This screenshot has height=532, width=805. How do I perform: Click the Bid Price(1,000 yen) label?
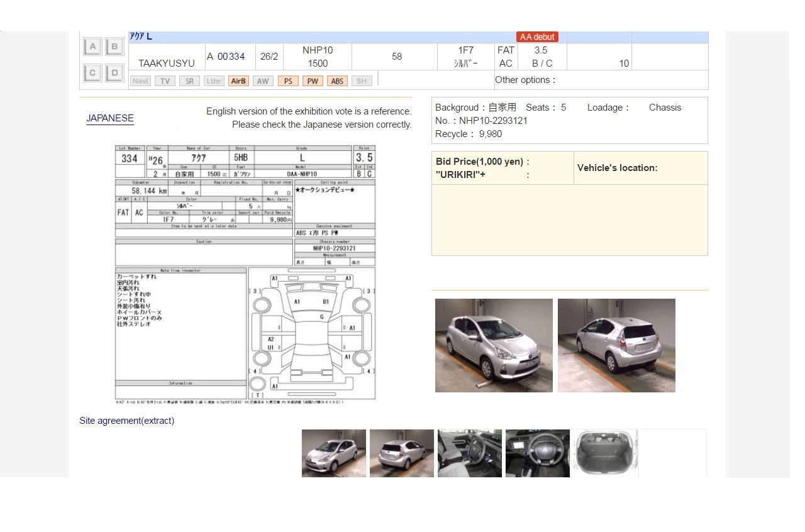[483, 162]
